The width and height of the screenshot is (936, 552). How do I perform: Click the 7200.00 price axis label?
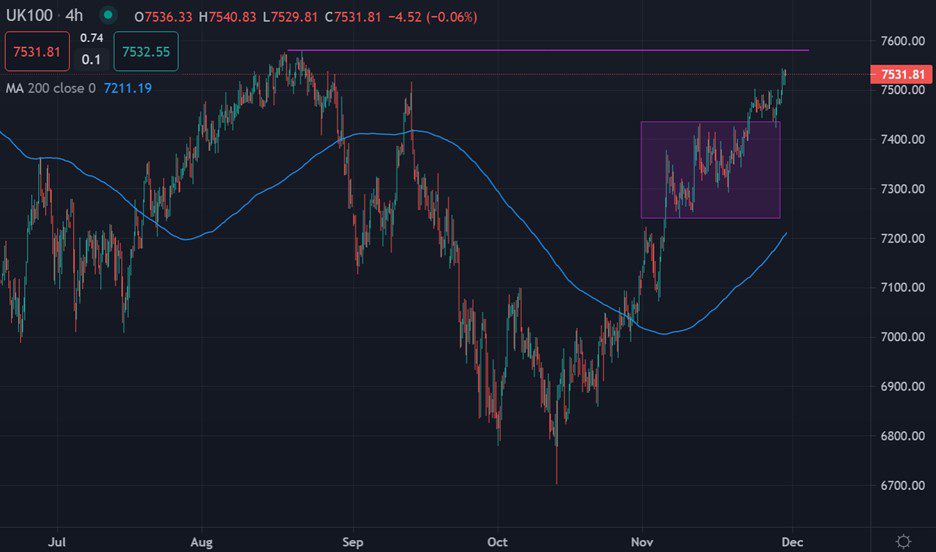pos(903,238)
